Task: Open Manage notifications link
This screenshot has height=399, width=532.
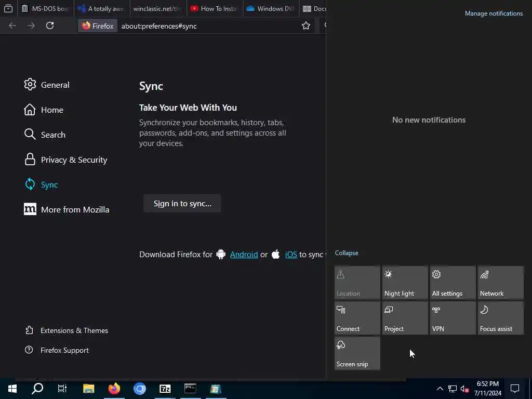Action: pyautogui.click(x=494, y=13)
